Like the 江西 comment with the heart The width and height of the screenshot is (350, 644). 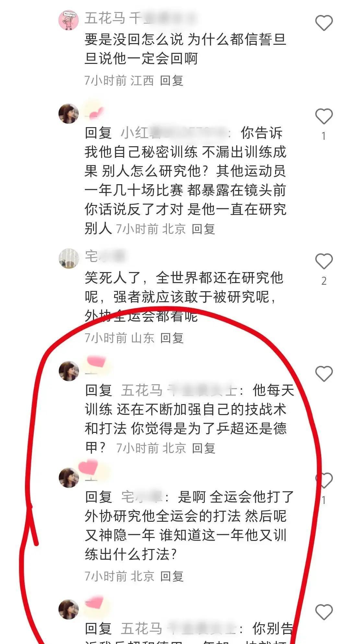324,23
